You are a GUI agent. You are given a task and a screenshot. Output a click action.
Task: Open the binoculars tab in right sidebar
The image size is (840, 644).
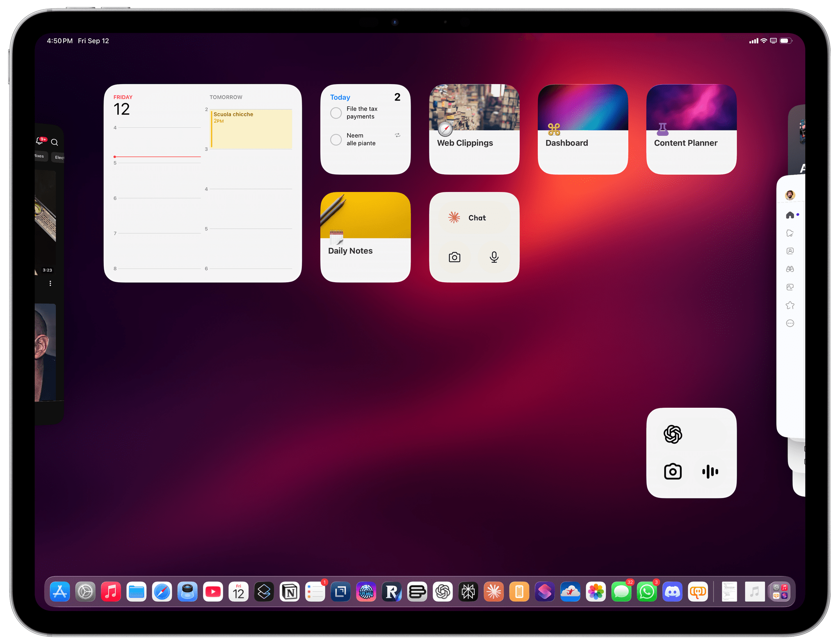[x=790, y=269]
